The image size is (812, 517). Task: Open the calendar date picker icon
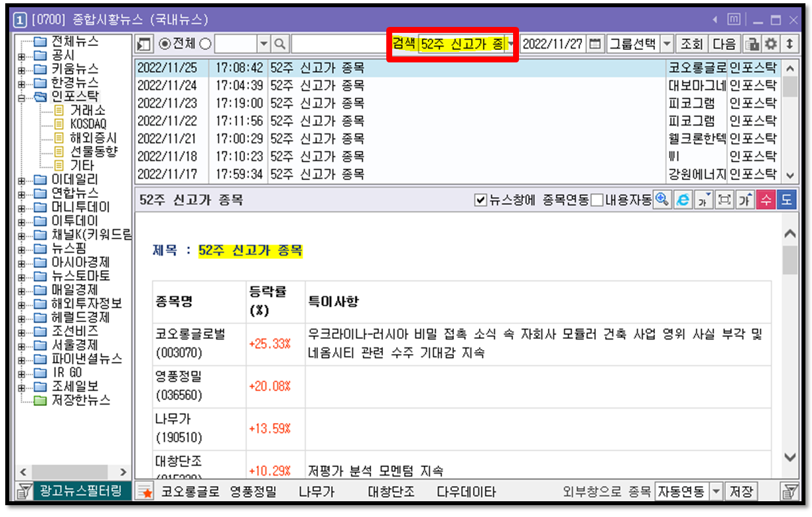tap(595, 44)
